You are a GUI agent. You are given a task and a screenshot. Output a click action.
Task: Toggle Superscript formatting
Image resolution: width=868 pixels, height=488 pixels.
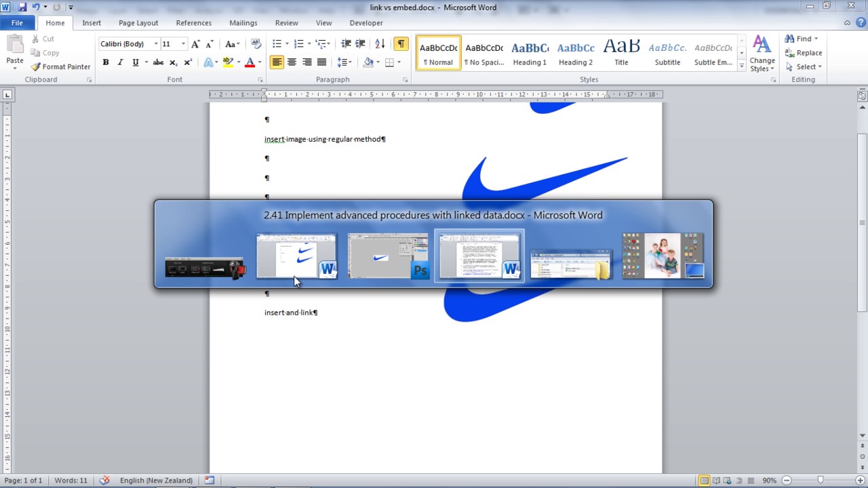(x=188, y=62)
